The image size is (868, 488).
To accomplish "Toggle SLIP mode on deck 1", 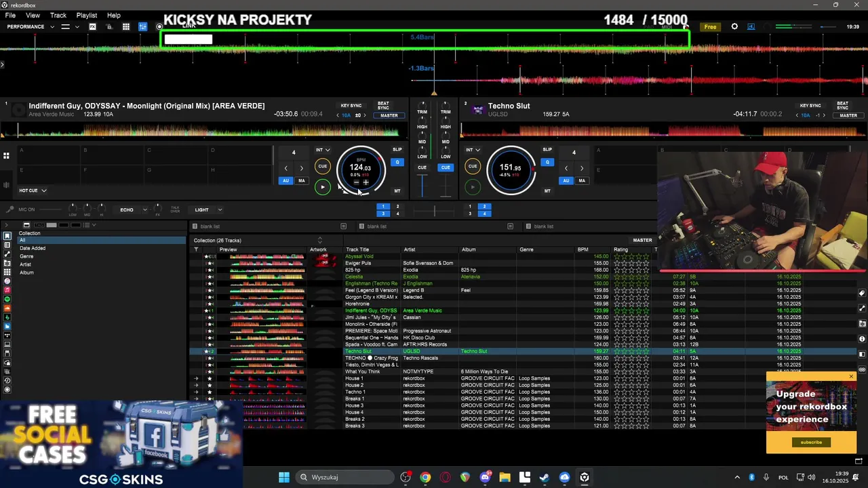I will tap(397, 150).
